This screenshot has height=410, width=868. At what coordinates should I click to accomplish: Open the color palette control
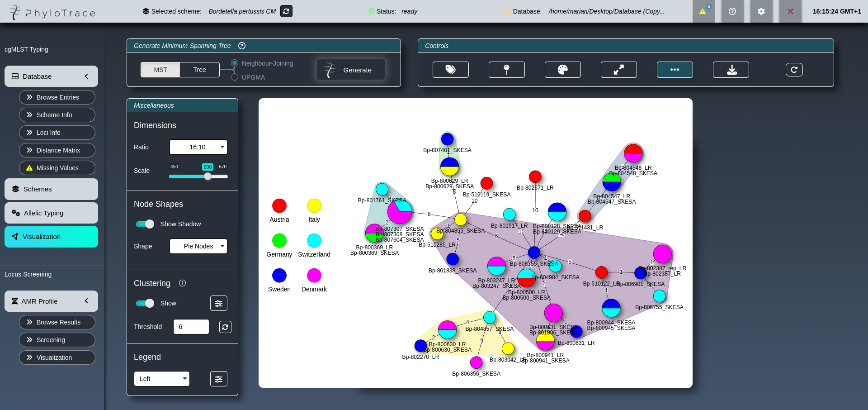[562, 70]
